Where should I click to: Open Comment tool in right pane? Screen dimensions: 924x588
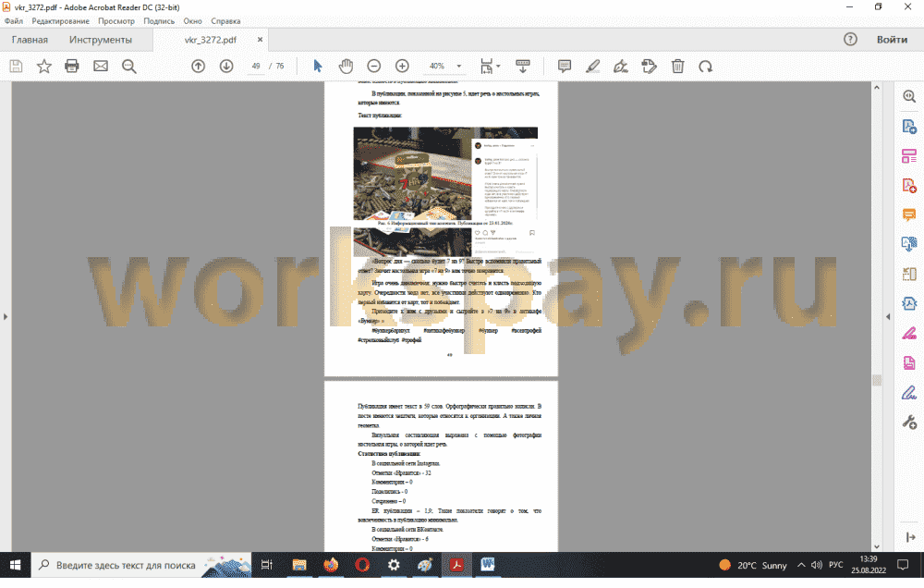[909, 214]
